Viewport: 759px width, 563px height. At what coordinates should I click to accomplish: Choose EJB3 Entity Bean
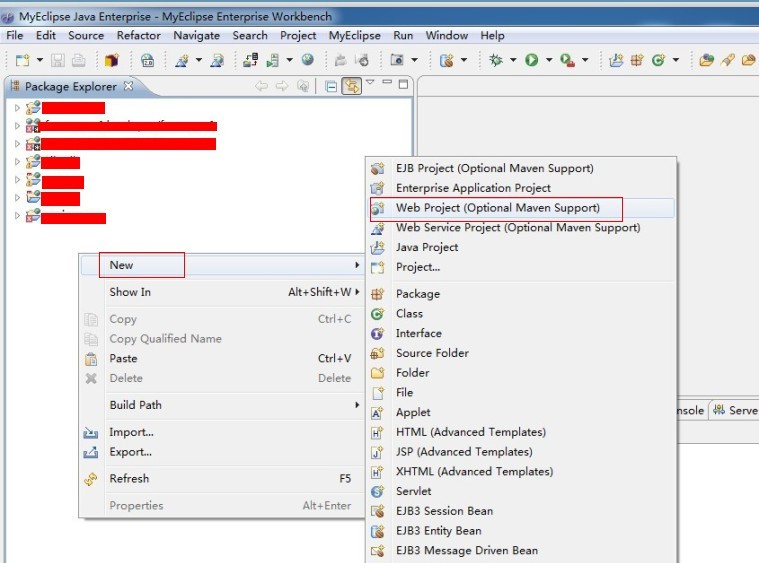click(x=521, y=531)
